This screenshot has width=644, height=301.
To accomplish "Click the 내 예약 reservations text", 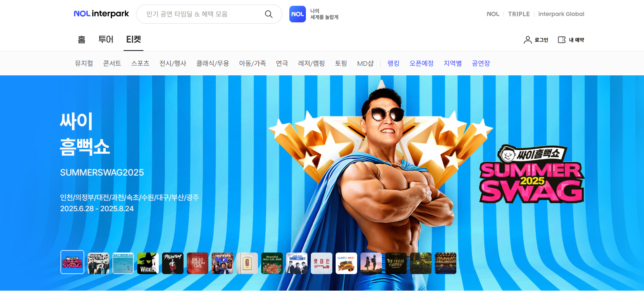I will tap(576, 40).
